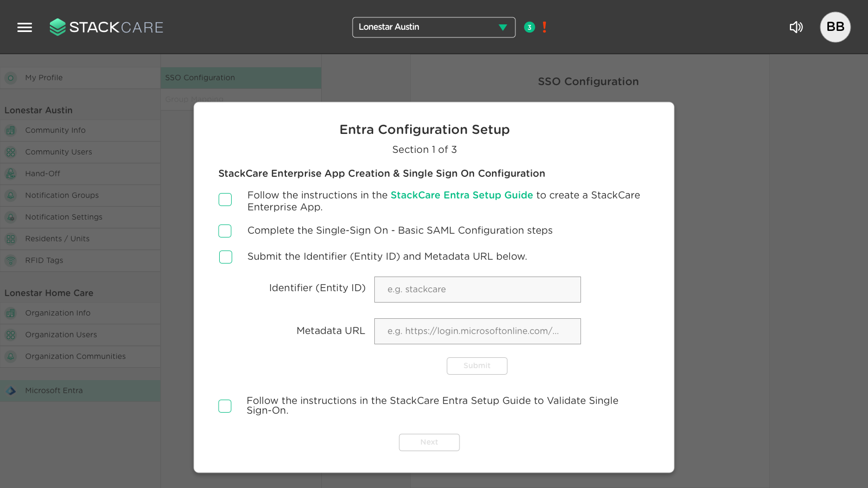This screenshot has height=488, width=868.
Task: Click the Lonestar Austin sidebar heading
Action: click(39, 111)
